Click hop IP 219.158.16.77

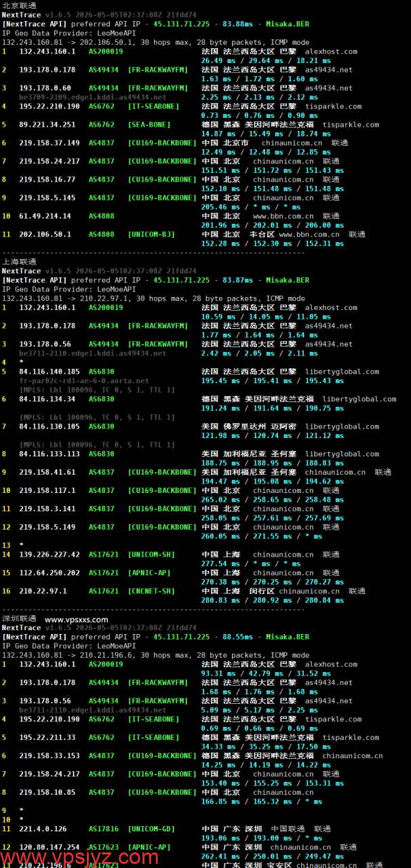(47, 180)
